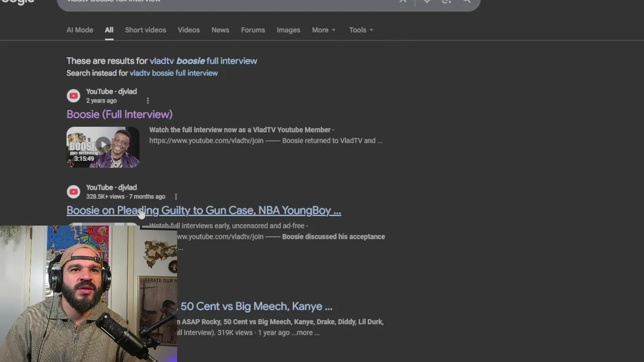This screenshot has width=644, height=362.
Task: Switch to the Images tab
Action: pyautogui.click(x=288, y=30)
